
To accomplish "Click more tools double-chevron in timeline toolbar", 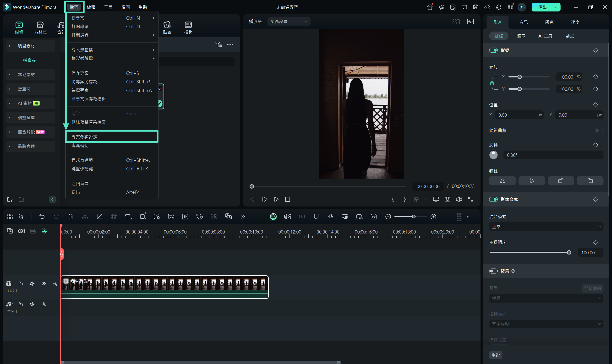I will [x=243, y=217].
